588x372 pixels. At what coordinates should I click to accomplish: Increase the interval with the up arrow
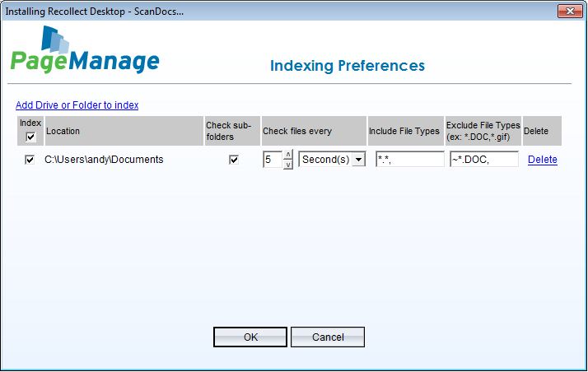pyautogui.click(x=287, y=155)
